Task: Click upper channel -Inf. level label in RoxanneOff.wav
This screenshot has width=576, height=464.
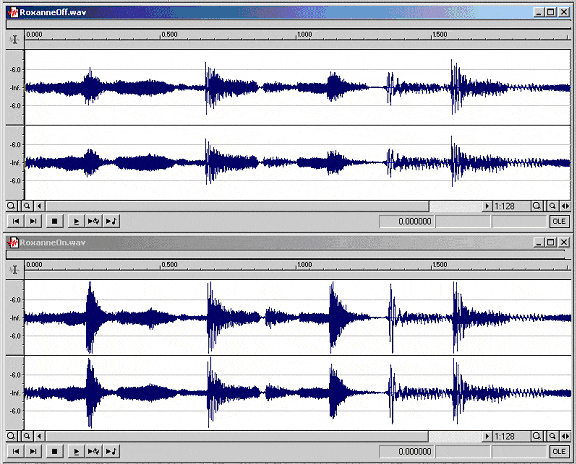Action: click(x=16, y=87)
